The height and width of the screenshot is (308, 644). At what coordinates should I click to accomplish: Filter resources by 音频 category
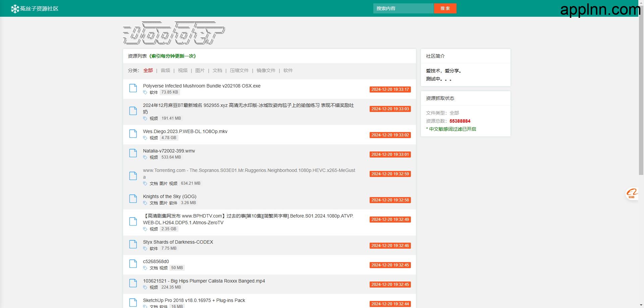[x=165, y=70]
